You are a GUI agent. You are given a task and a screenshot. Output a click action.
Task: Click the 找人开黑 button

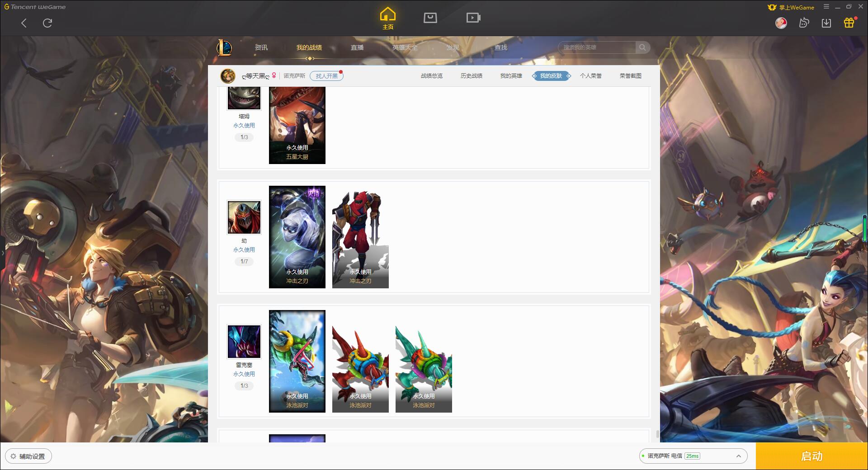coord(326,76)
